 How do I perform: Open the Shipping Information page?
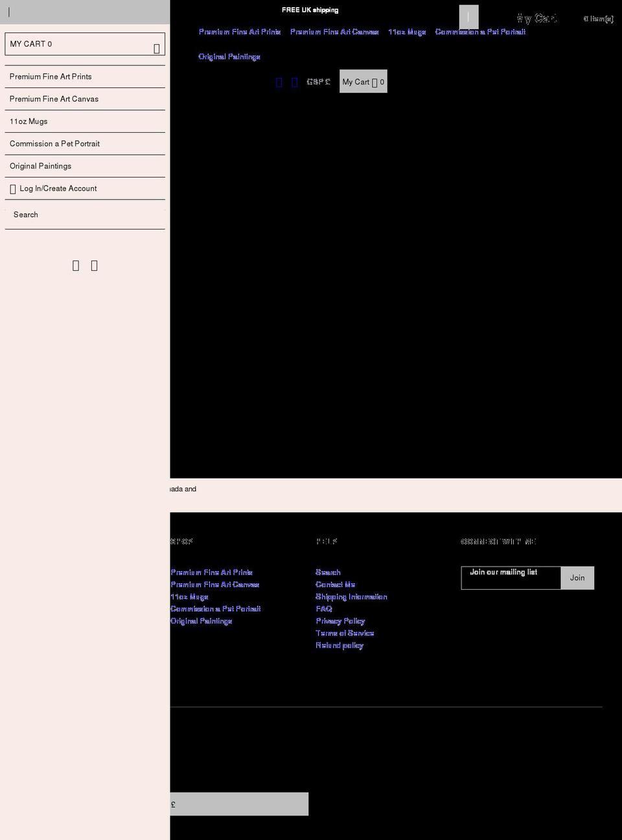(351, 596)
